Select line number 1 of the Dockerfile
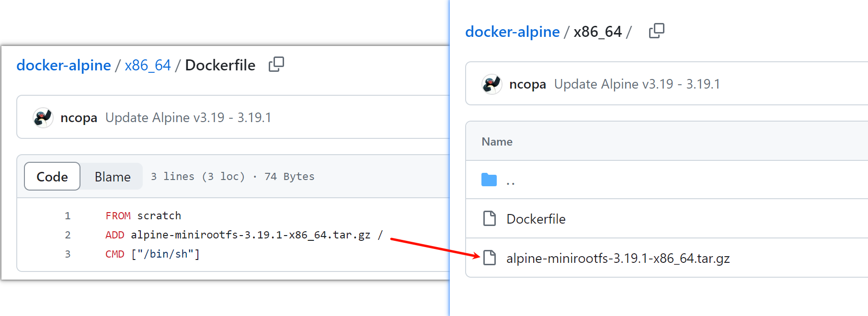This screenshot has width=868, height=316. coord(68,216)
